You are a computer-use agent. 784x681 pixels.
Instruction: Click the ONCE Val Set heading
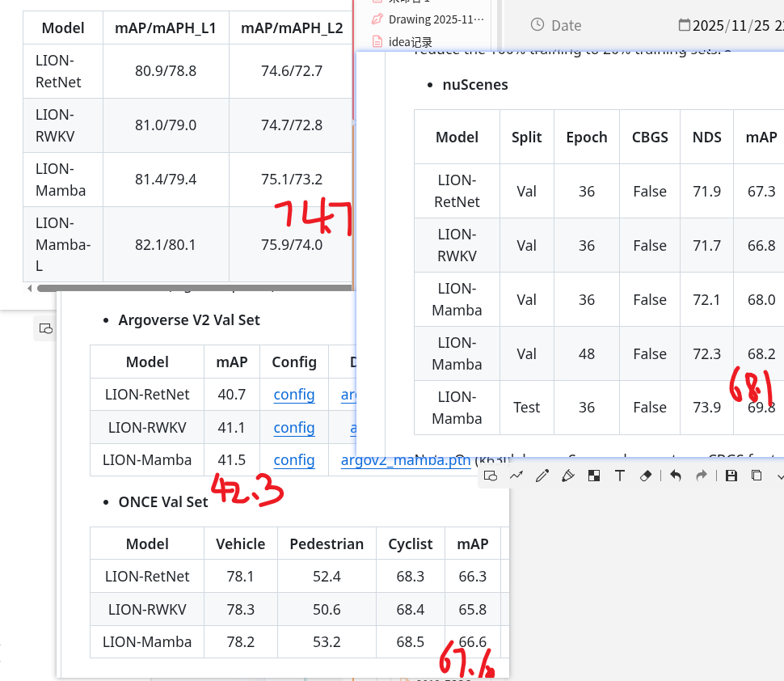click(x=163, y=502)
